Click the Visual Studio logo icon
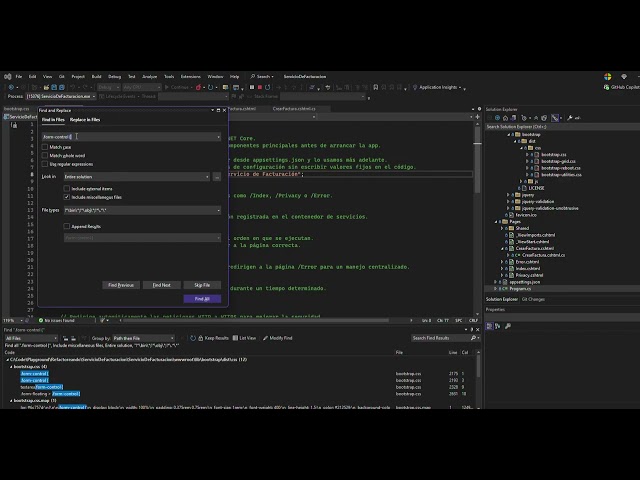 pyautogui.click(x=7, y=77)
